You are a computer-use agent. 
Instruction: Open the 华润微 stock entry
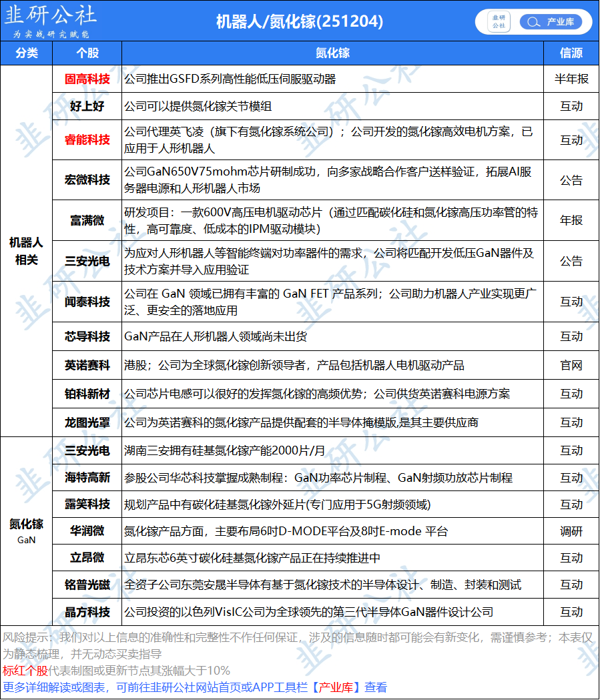click(87, 531)
